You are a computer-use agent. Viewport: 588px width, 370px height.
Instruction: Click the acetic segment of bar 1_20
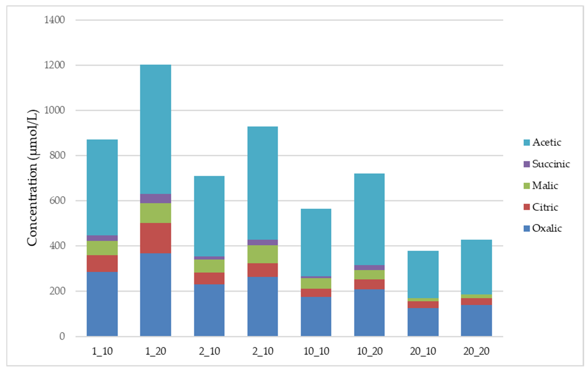tap(155, 129)
